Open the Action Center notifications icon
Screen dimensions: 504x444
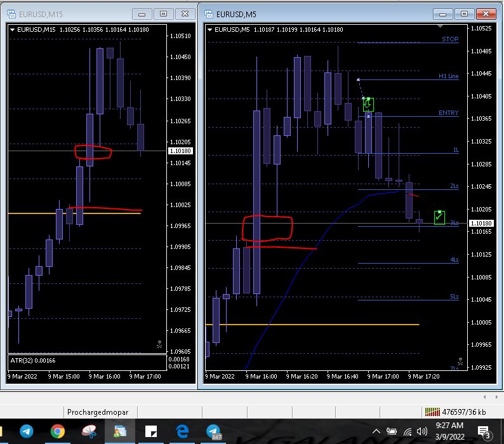click(485, 432)
